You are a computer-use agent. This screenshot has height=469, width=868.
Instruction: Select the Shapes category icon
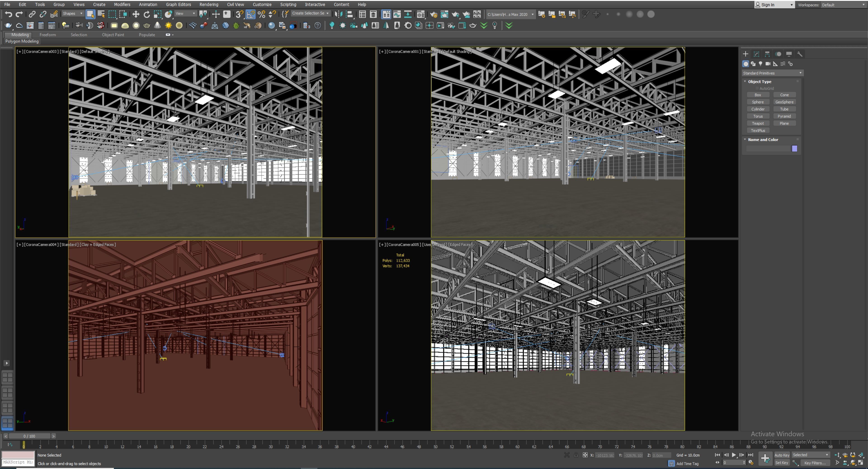click(753, 64)
